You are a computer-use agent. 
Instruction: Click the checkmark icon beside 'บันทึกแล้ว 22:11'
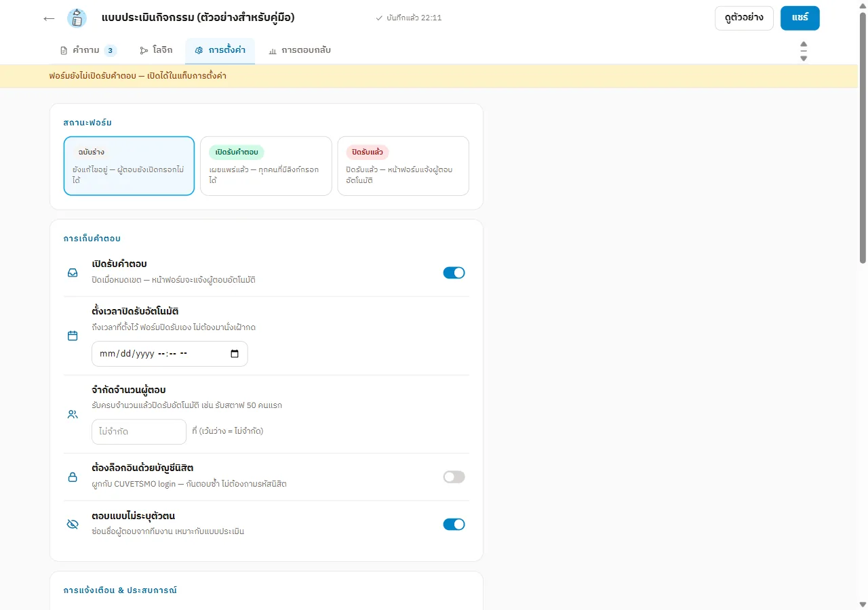[x=379, y=18]
